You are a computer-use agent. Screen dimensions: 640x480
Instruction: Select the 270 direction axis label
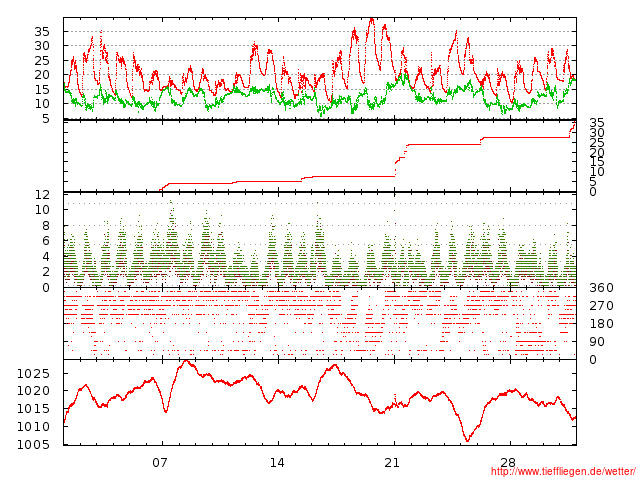[x=601, y=306]
